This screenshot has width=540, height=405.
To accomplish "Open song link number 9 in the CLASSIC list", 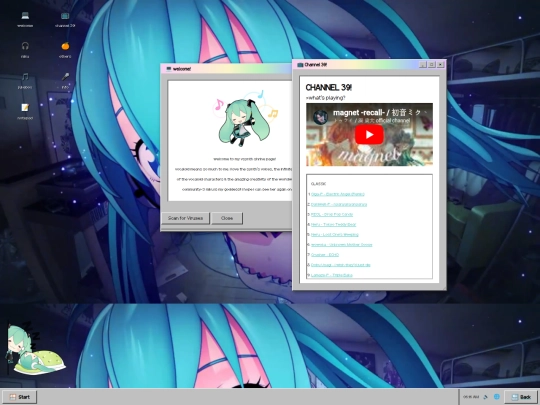I will [332, 275].
